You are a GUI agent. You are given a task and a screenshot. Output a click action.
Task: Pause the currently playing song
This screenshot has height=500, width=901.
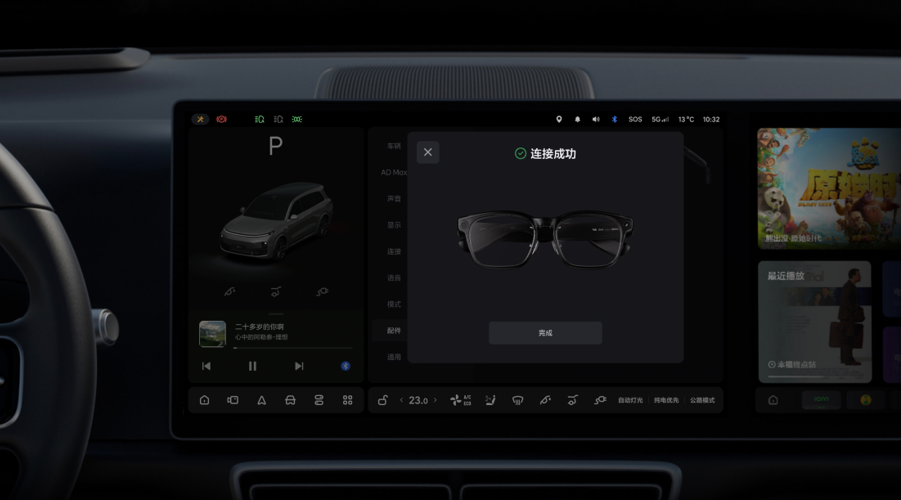click(252, 366)
